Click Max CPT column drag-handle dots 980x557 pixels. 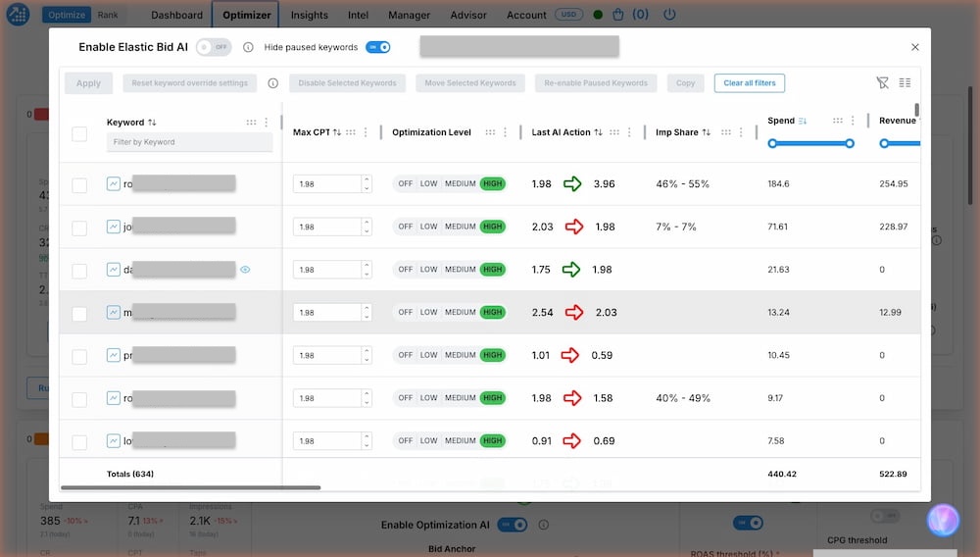click(x=351, y=132)
